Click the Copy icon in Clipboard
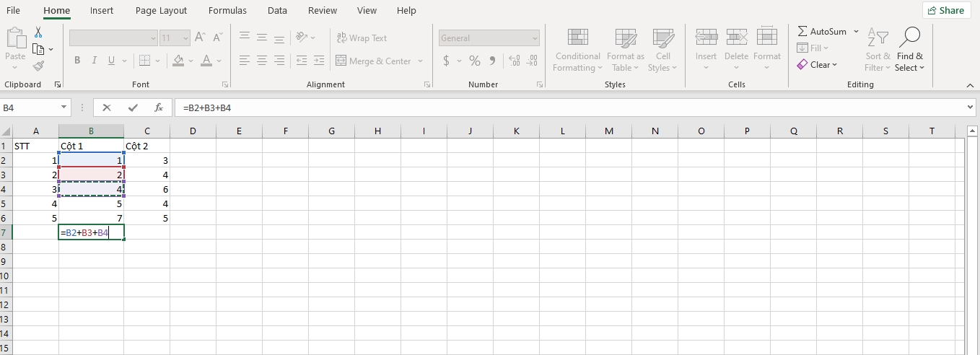 coord(39,49)
